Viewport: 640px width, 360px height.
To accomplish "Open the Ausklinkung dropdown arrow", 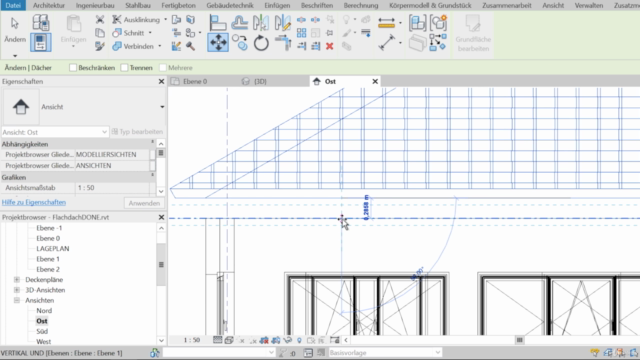I will tap(165, 20).
